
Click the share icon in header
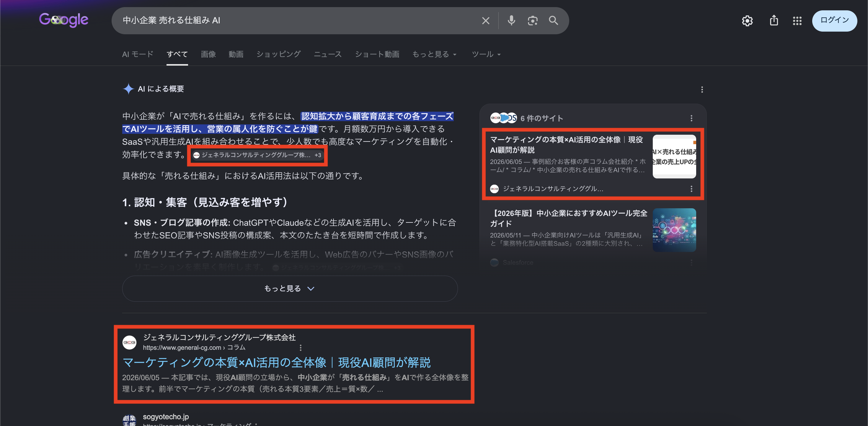pyautogui.click(x=774, y=21)
